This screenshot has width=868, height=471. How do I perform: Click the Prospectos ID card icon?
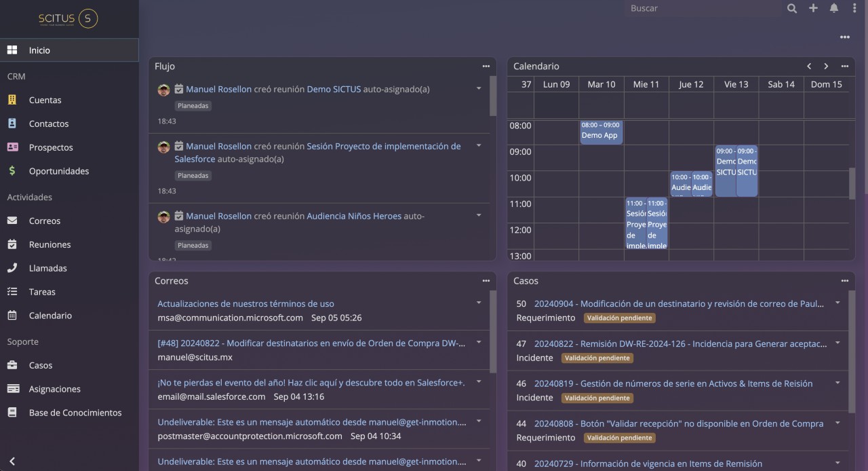[x=12, y=147]
